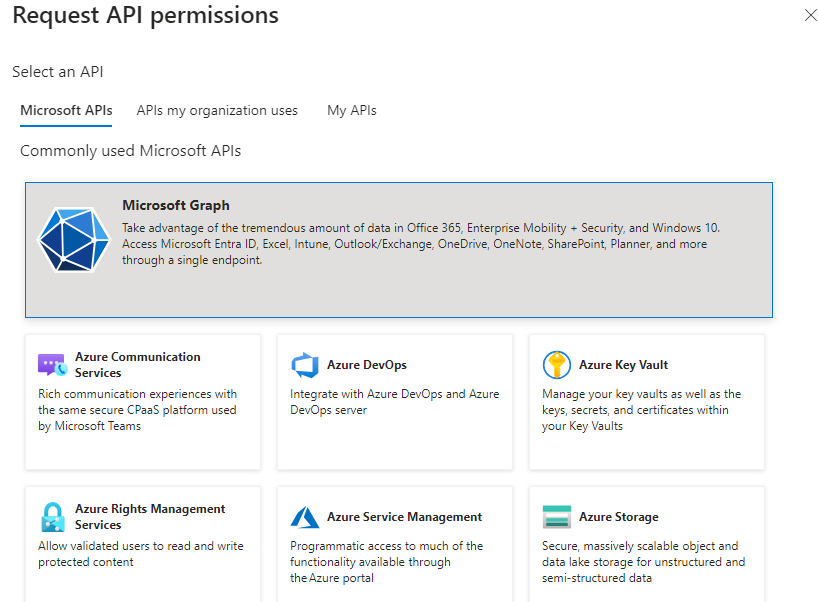Click the Azure Key Vault key icon
Screen dimensions: 819x602
[556, 365]
